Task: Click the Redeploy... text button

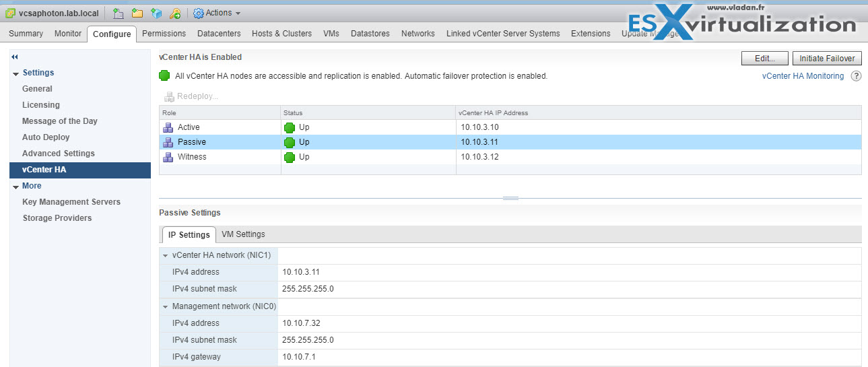Action: pos(198,96)
